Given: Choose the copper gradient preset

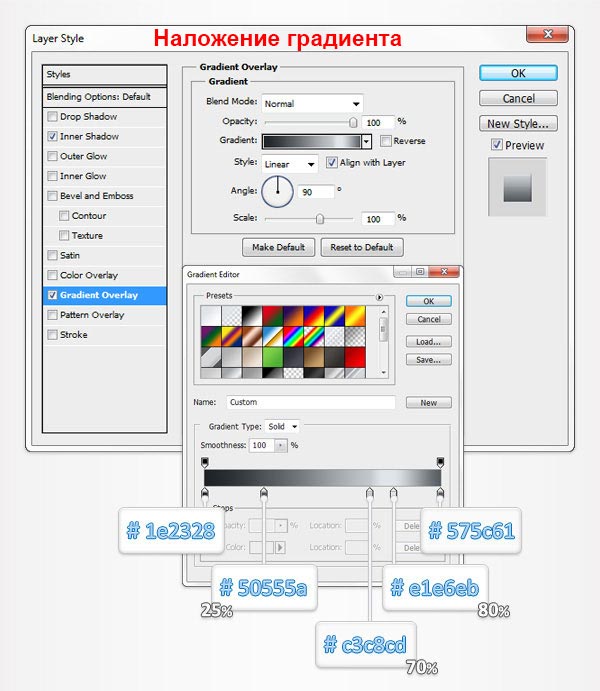Looking at the screenshot, I should pyautogui.click(x=252, y=337).
